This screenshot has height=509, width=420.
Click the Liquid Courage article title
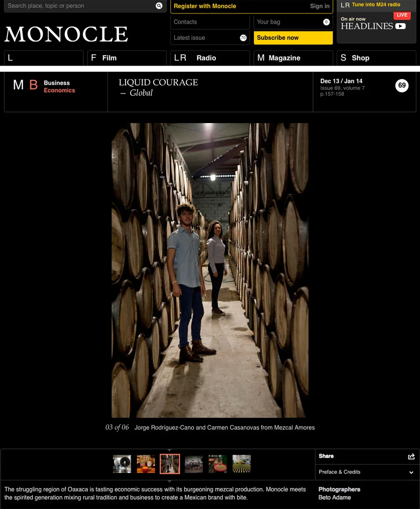coord(158,82)
